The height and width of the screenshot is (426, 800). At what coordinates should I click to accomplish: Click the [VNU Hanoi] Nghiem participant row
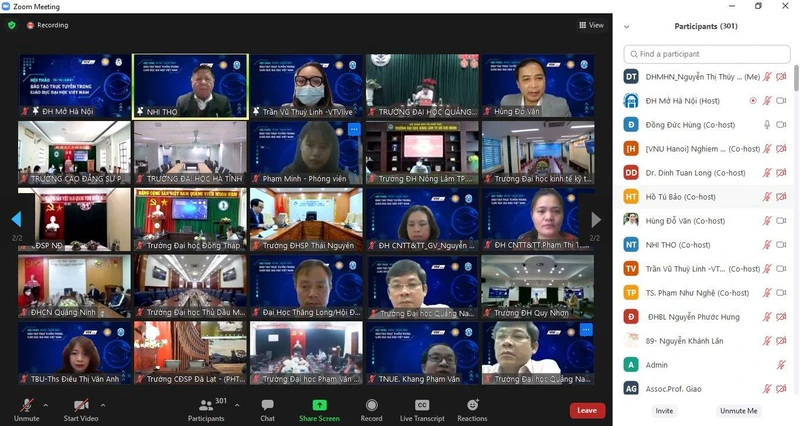[707, 149]
